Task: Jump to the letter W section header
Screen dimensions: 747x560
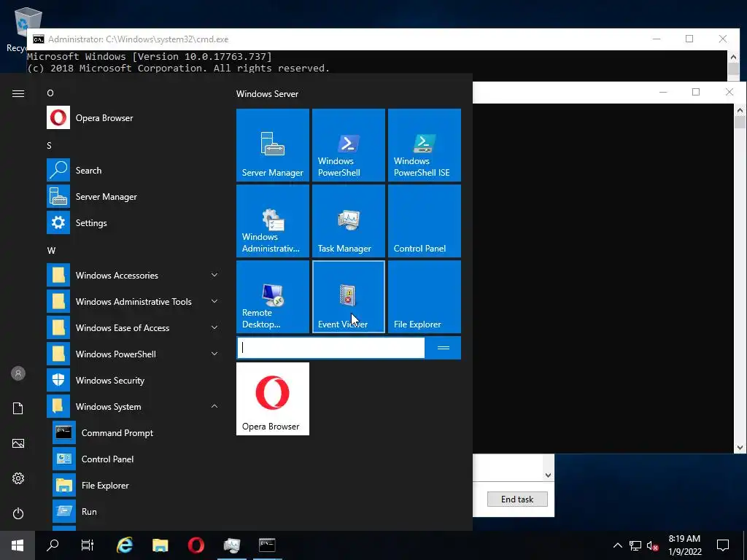Action: coord(51,251)
